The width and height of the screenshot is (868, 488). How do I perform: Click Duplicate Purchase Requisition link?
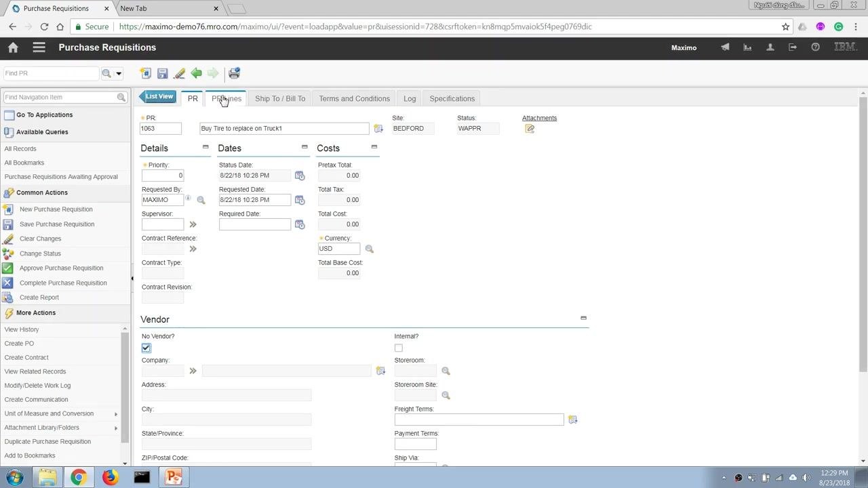(x=47, y=442)
